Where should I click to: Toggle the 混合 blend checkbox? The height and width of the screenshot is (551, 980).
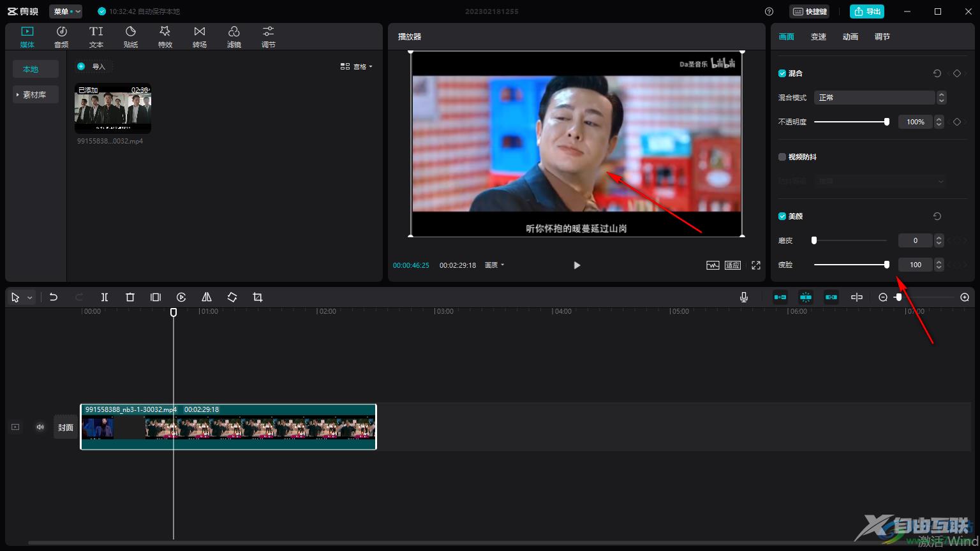(x=782, y=73)
